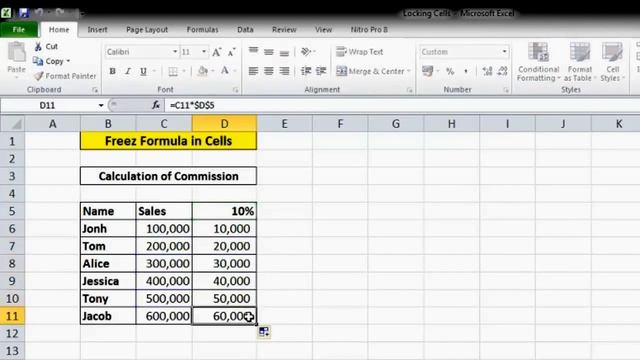This screenshot has width=640, height=360.
Task: Open the File tab
Action: (19, 29)
